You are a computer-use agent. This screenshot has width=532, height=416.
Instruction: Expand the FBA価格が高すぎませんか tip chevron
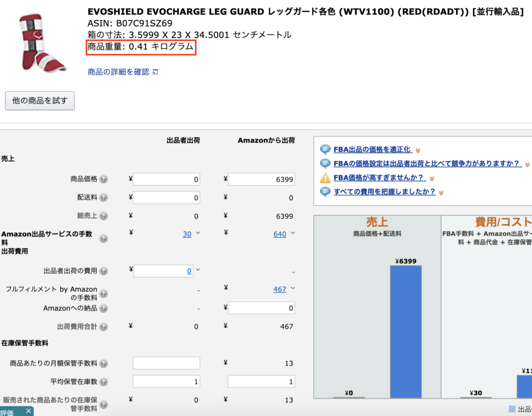pos(432,179)
